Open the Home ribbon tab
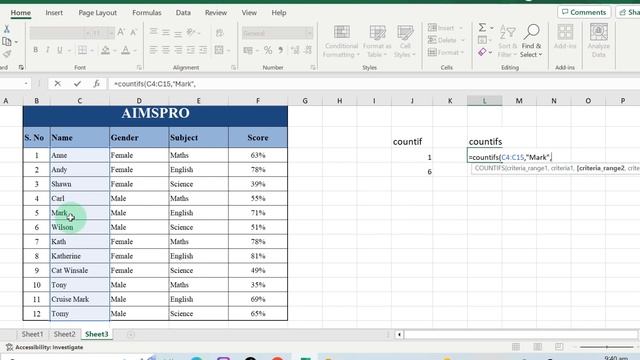This screenshot has width=640, height=360. pyautogui.click(x=20, y=13)
